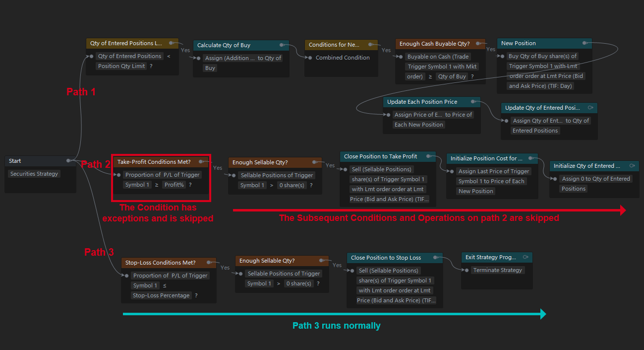Click input port beside Assign Last Price of Trigger
Image resolution: width=644 pixels, height=350 pixels.
452,171
